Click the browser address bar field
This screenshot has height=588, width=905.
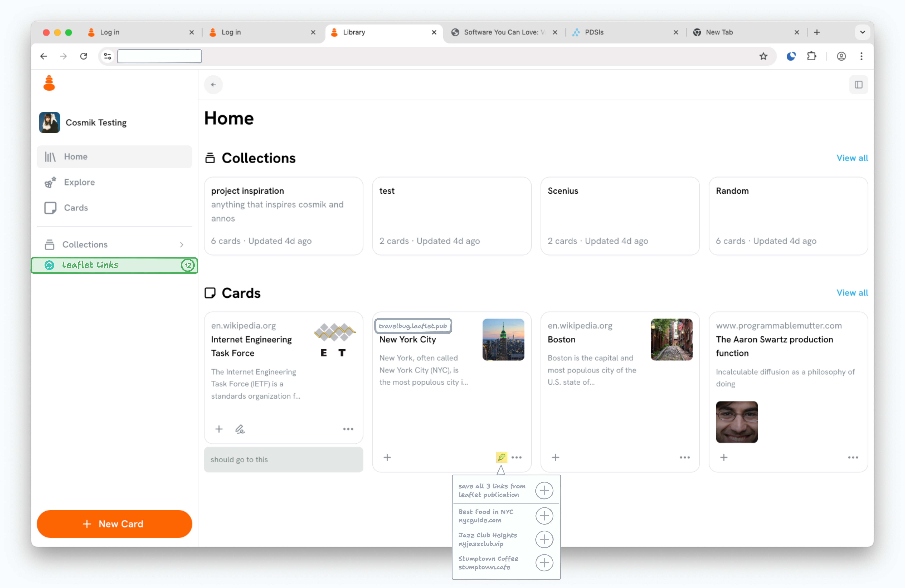tap(160, 56)
